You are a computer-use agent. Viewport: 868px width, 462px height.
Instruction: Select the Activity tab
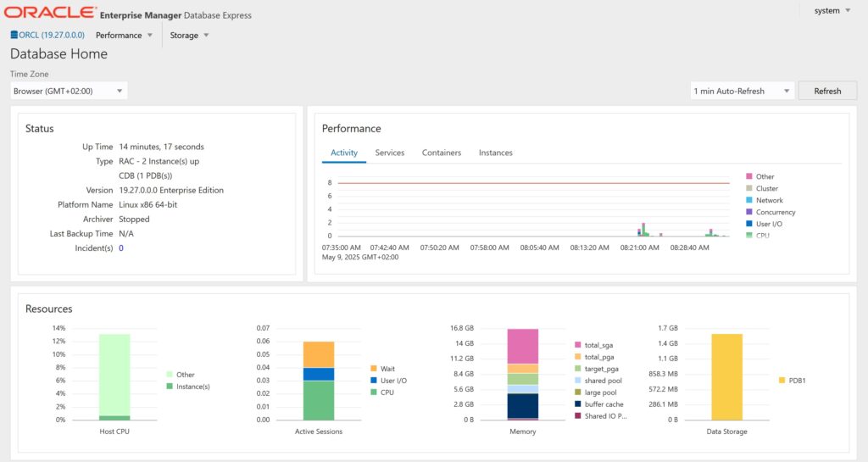344,153
